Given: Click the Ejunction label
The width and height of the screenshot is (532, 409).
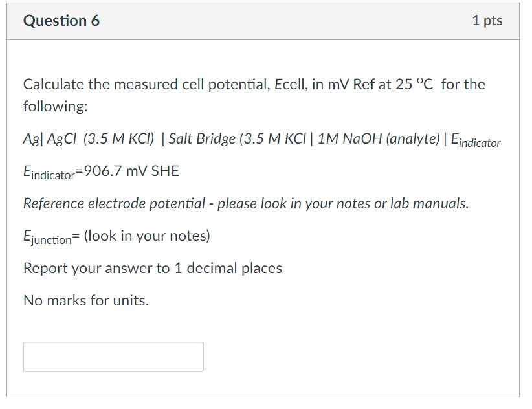Looking at the screenshot, I should click(x=47, y=236).
